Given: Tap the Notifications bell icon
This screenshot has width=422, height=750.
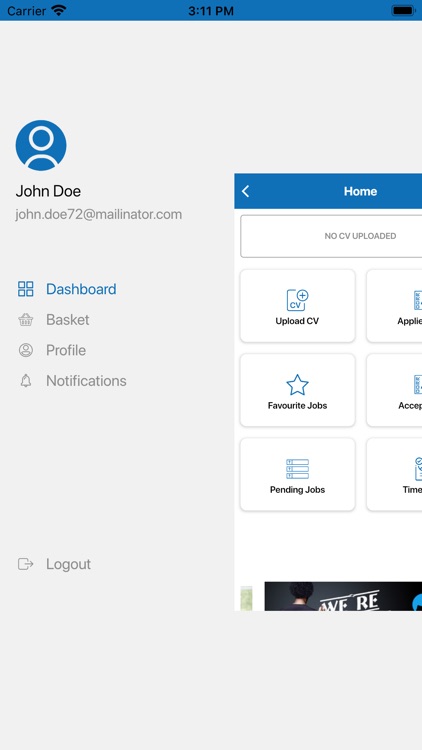Looking at the screenshot, I should 26,381.
